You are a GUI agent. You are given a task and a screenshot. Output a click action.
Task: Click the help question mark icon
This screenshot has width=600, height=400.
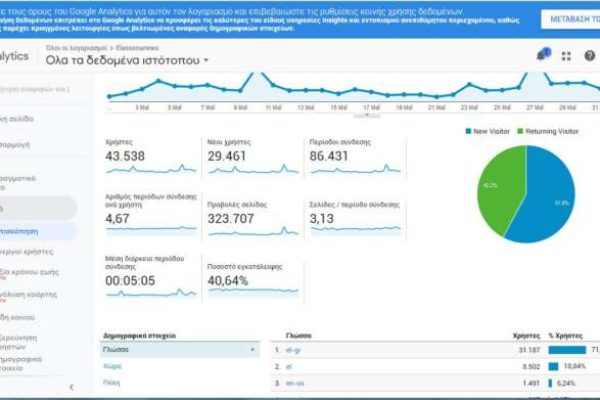[x=590, y=56]
